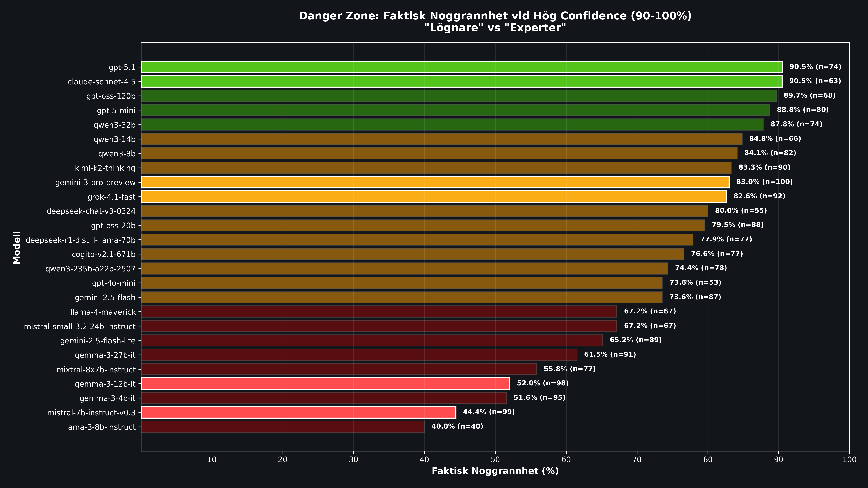The width and height of the screenshot is (868, 488).
Task: Click the llama-3-8b-instruct dark red bar
Action: click(x=283, y=427)
